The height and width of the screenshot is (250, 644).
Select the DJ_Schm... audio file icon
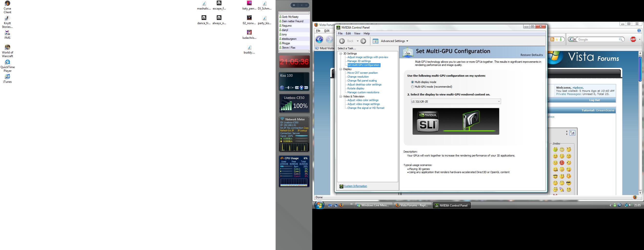coord(264,6)
